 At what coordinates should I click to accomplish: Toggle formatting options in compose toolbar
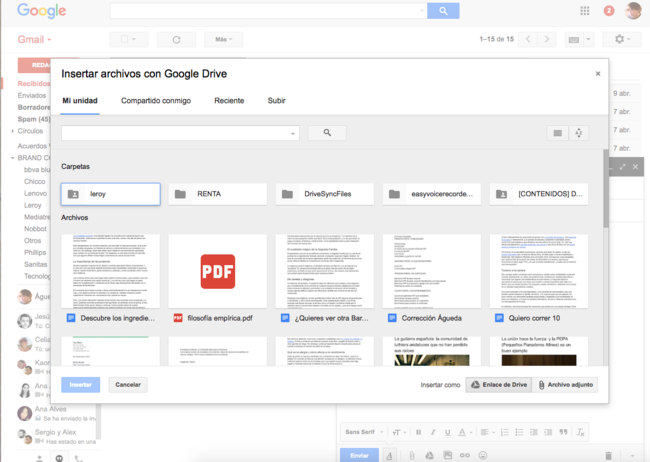(389, 455)
